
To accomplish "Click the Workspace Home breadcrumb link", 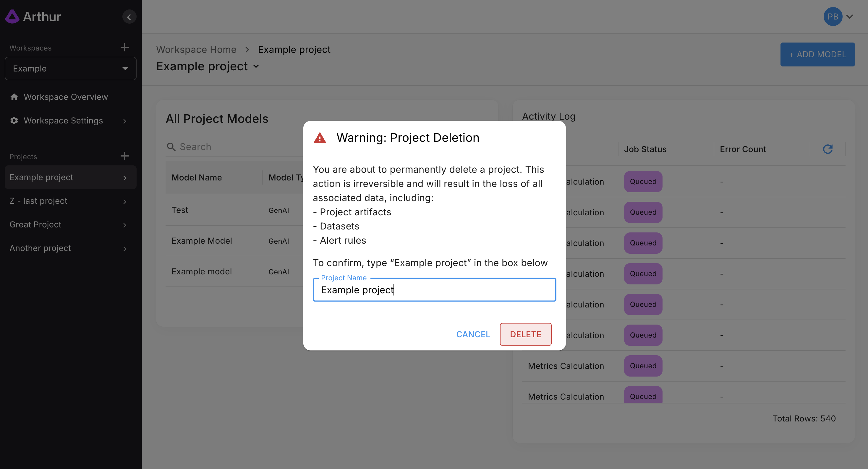I will tap(196, 50).
